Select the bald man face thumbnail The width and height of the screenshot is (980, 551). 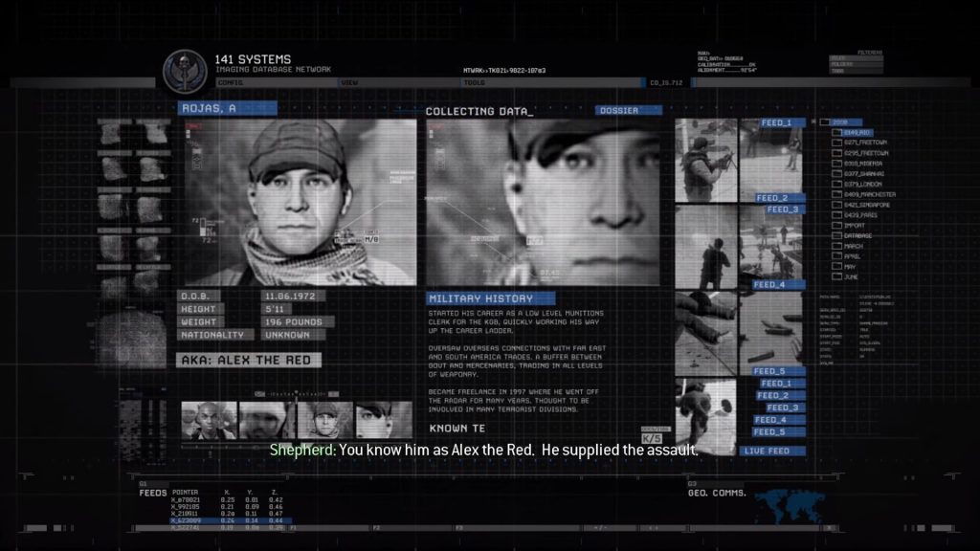(209, 421)
